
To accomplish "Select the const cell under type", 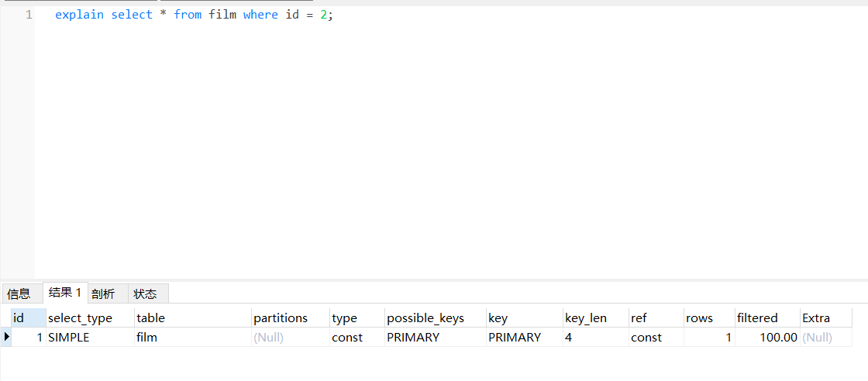I will click(357, 338).
